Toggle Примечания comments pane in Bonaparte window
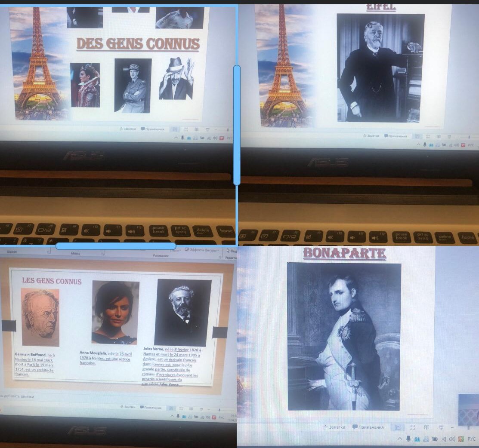Image resolution: width=479 pixels, height=448 pixels. click(368, 427)
